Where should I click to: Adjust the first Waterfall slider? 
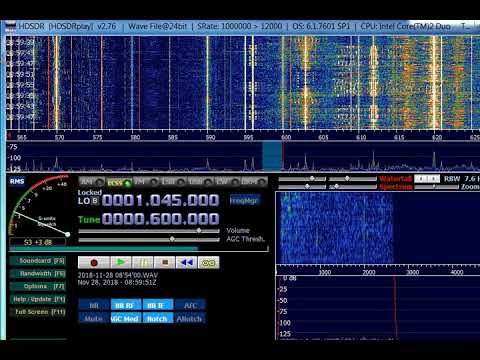[x=302, y=179]
